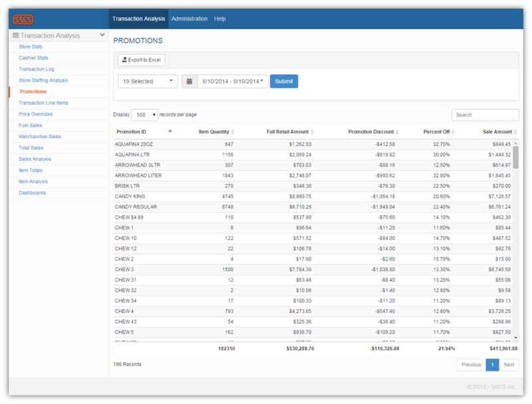
Task: Sort table by Sale Amount arrows
Action: (x=515, y=132)
